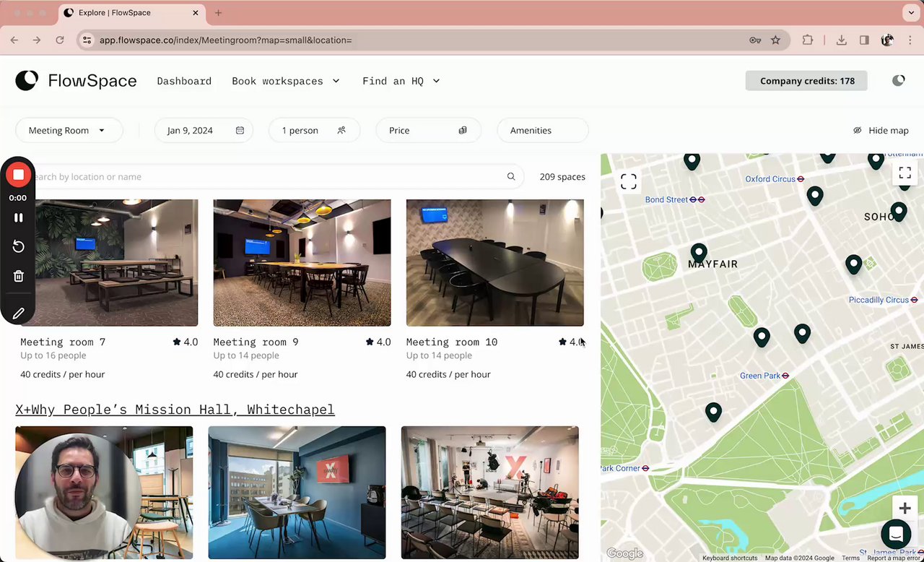Open a new browser tab
This screenshot has width=924, height=562.
tap(218, 13)
